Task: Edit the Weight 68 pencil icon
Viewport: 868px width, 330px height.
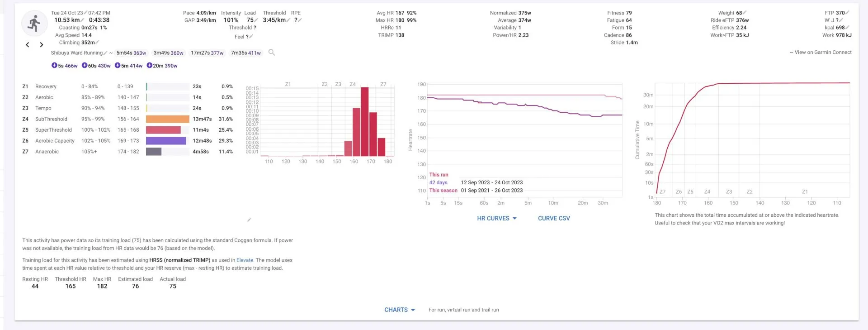Action: point(745,13)
